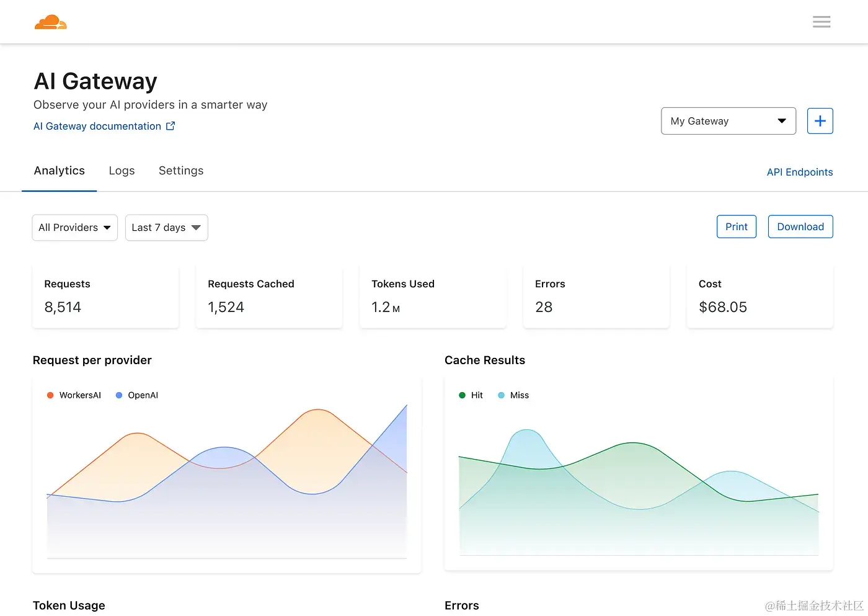868x616 pixels.
Task: Click the Token Usage heading
Action: (69, 605)
